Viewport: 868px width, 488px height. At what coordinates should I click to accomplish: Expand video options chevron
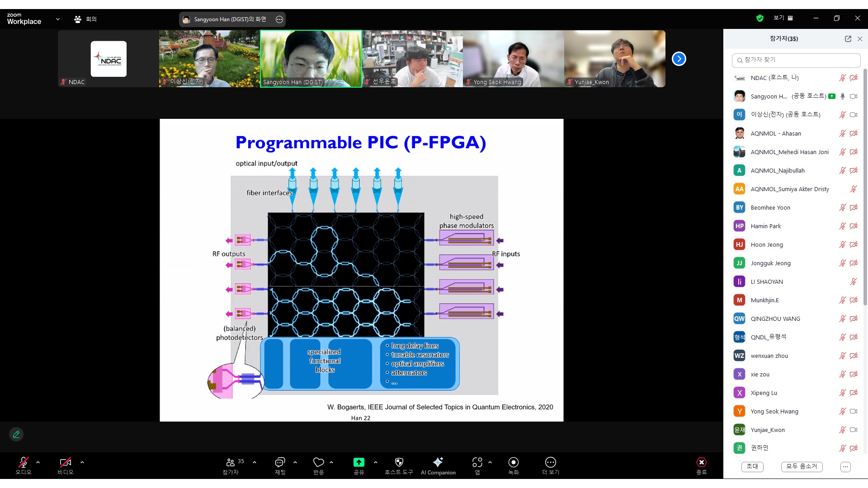pos(82,462)
